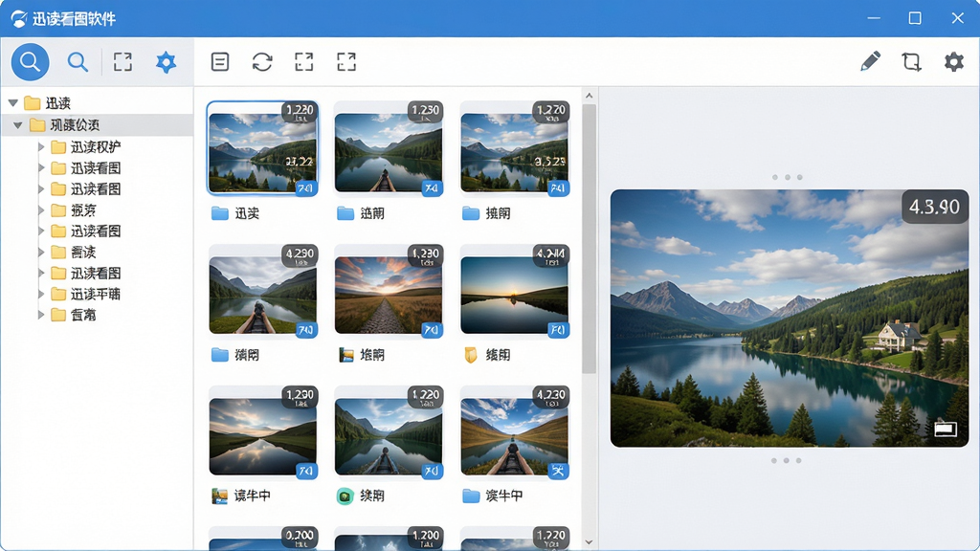Viewport: 980px width, 551px height.
Task: Open the dark gear settings at top right
Action: point(954,62)
